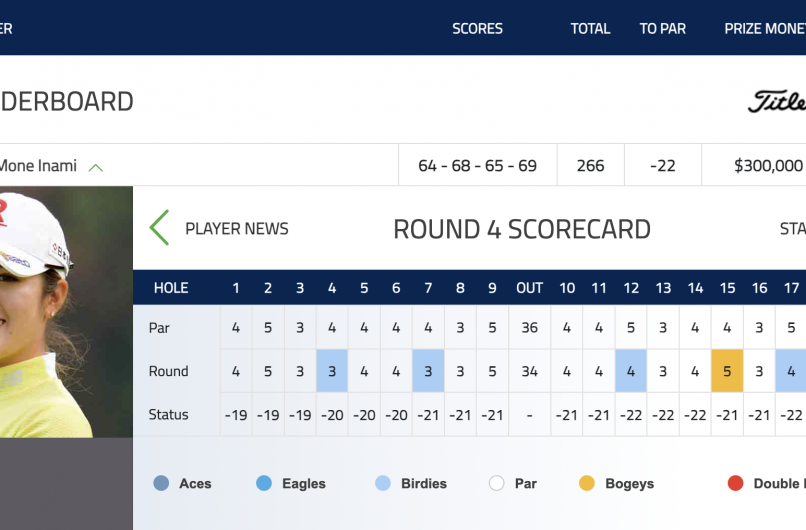Image resolution: width=806 pixels, height=530 pixels.
Task: Click the Eagles legend dot
Action: click(264, 483)
